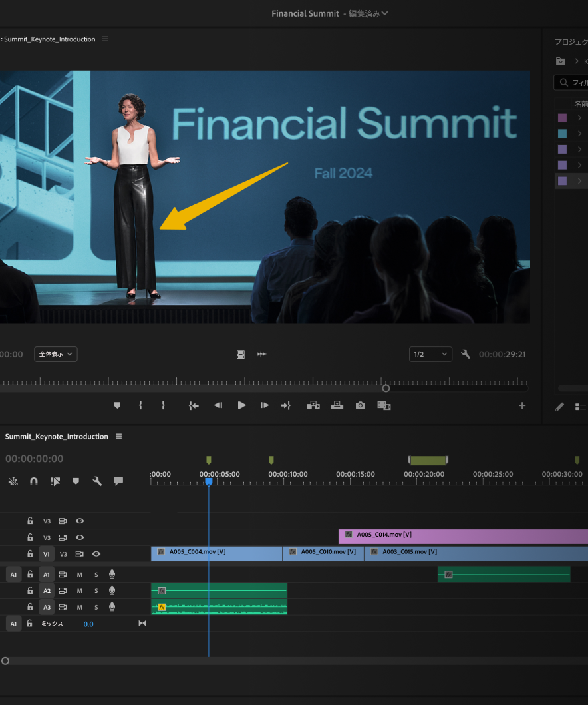
Task: Hide the V1 track with its eye icon
Action: click(x=96, y=554)
